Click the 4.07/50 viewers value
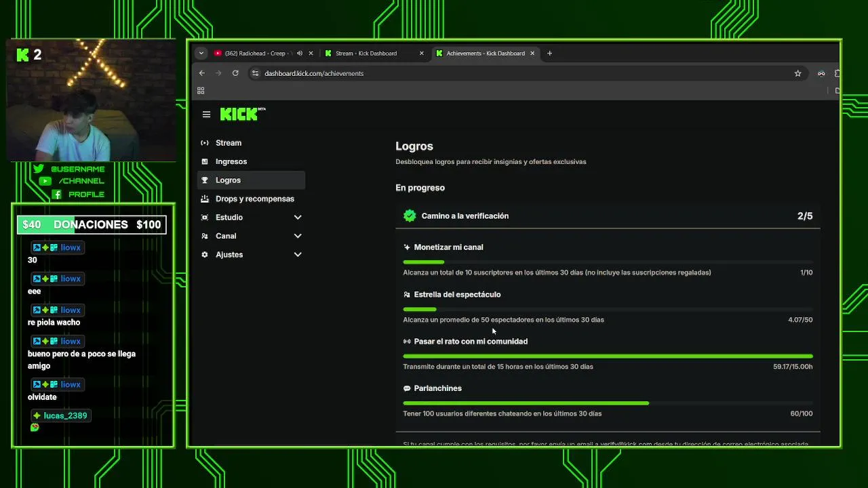 pos(800,320)
